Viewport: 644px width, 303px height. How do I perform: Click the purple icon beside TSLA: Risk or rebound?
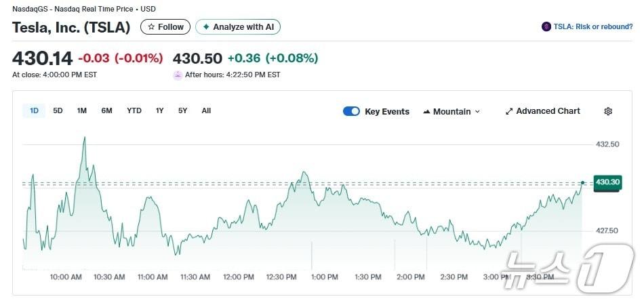pyautogui.click(x=546, y=27)
